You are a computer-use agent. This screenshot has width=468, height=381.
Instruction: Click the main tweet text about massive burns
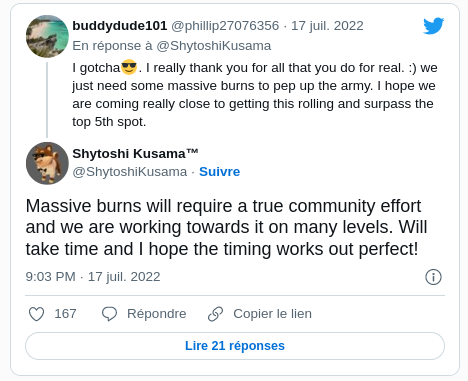click(226, 227)
